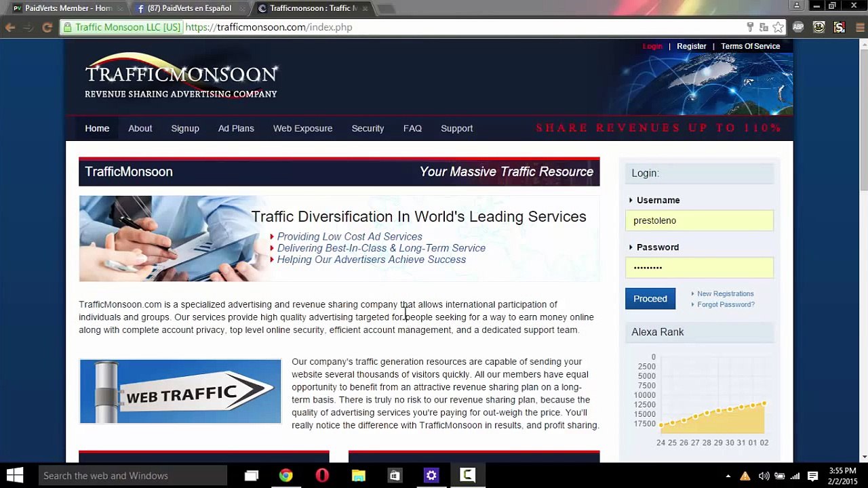The image size is (868, 488).
Task: Click the translate page icon in address bar
Action: point(764,27)
